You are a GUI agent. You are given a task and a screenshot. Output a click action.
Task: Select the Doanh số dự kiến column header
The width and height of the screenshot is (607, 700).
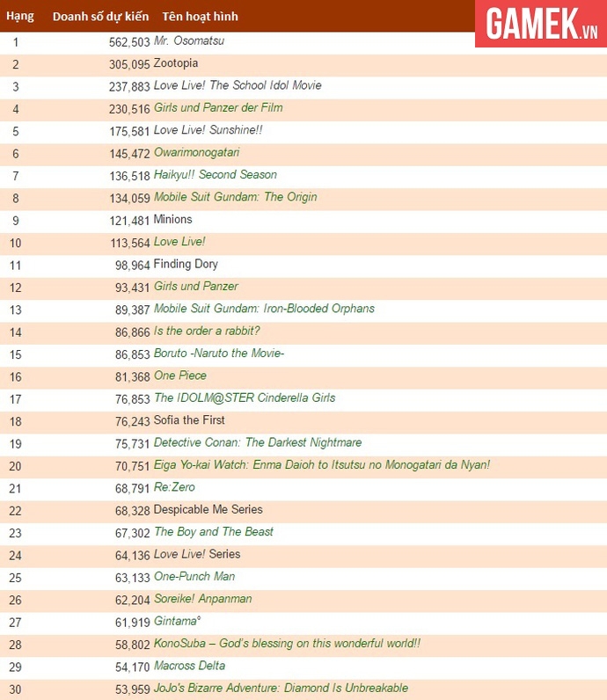[x=100, y=17]
